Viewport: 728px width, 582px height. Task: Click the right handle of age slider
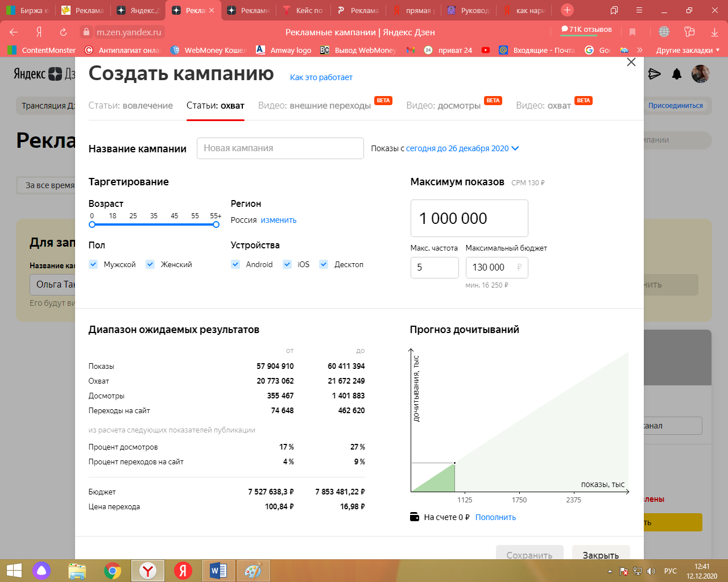[x=216, y=225]
